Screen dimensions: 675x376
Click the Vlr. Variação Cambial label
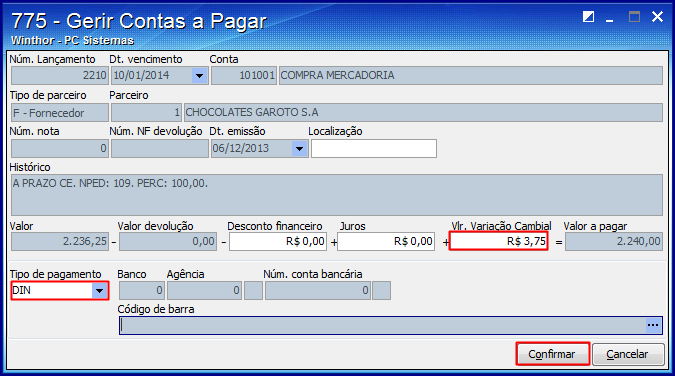(x=501, y=226)
